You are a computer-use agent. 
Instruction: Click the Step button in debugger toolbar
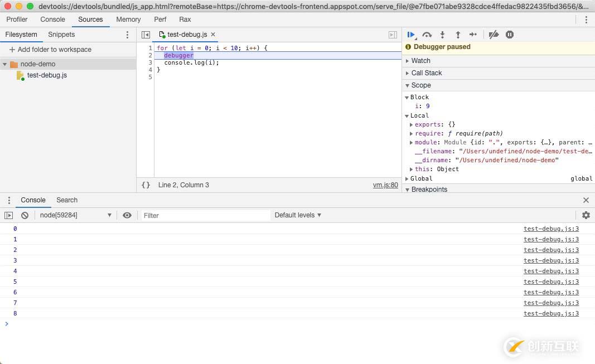473,35
